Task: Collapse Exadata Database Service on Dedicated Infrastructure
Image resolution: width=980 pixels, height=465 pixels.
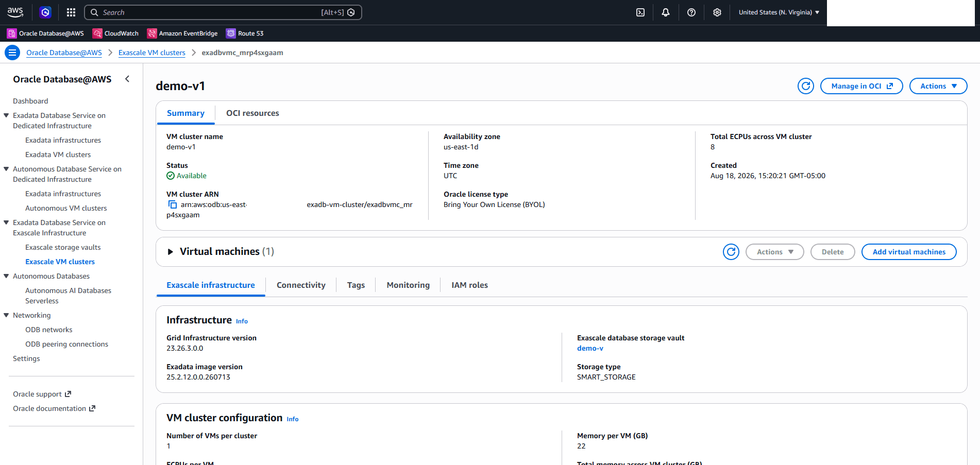Action: click(x=6, y=115)
